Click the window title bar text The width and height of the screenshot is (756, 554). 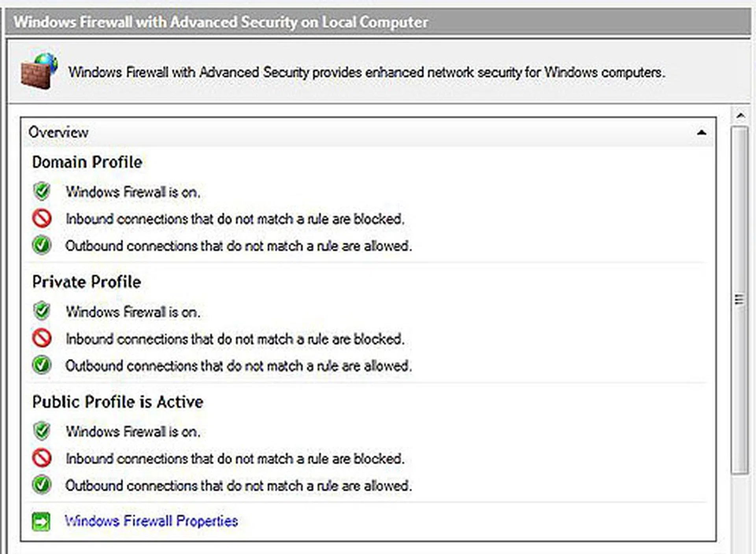click(x=220, y=22)
